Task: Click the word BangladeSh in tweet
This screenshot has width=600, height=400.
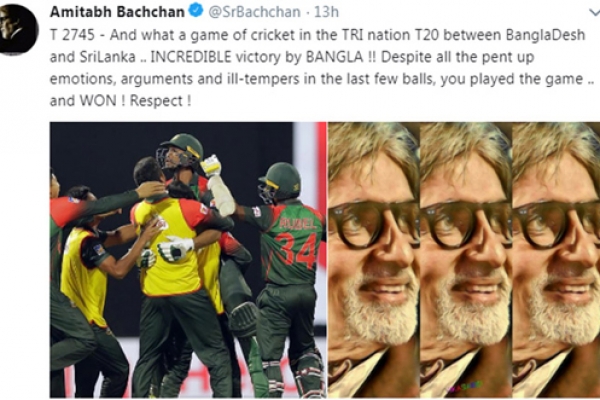Action: (545, 35)
